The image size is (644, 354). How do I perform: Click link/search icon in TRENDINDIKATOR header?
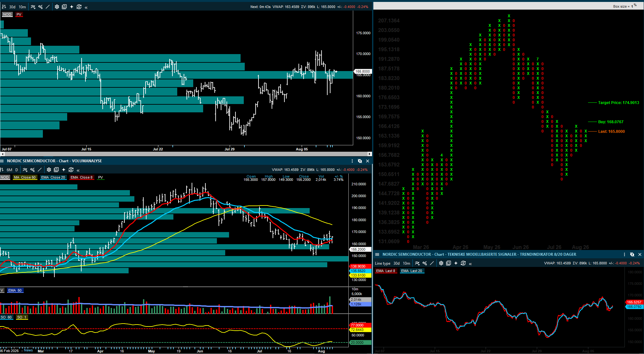pos(632,254)
